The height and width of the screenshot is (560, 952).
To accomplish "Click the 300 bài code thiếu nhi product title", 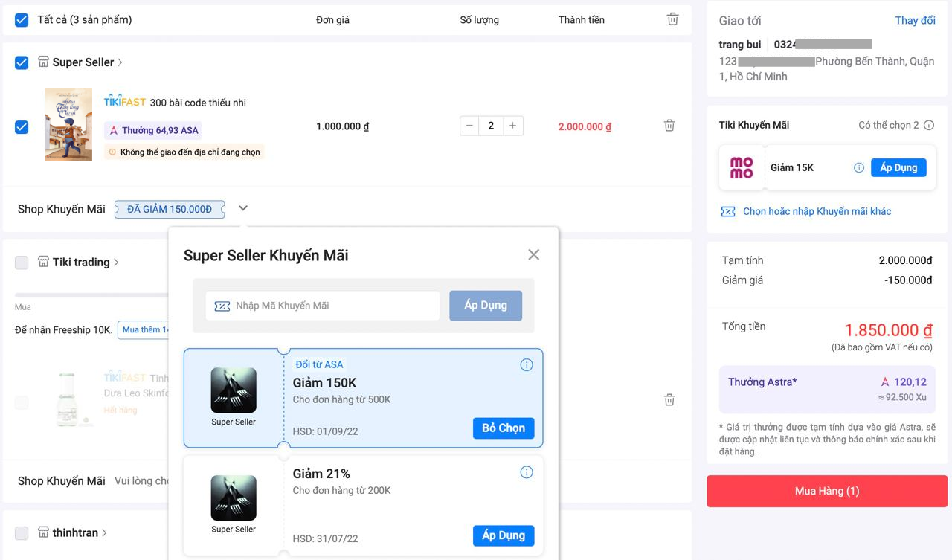I will (198, 103).
